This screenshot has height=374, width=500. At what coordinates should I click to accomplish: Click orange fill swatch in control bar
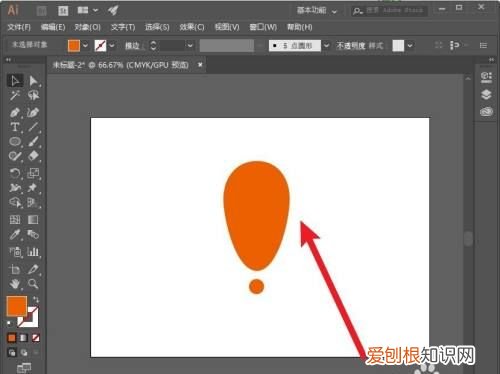[x=74, y=45]
